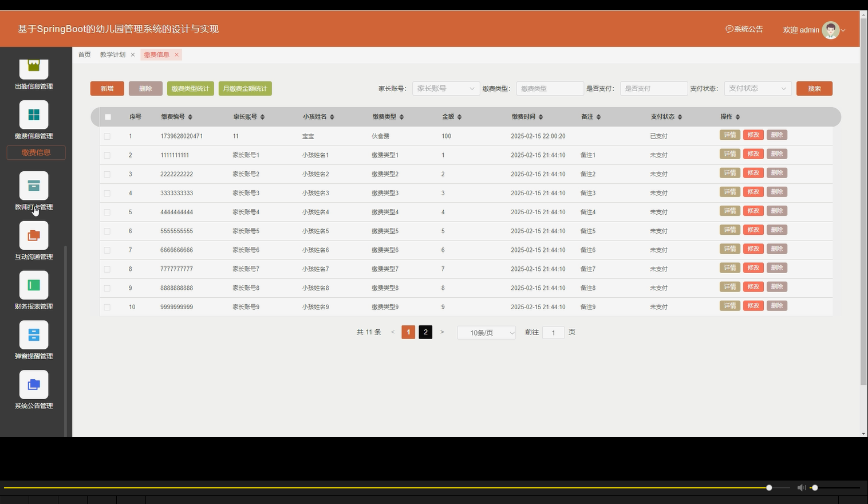The width and height of the screenshot is (868, 504).
Task: Click the sidebar vertical scrollbar
Action: point(65,341)
